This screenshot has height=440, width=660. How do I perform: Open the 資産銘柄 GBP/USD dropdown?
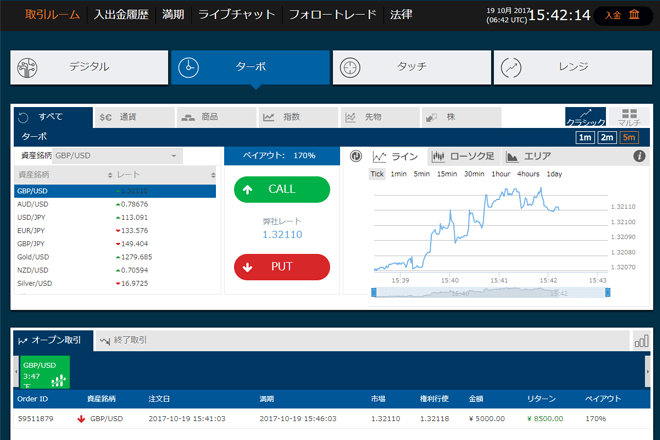pos(117,156)
